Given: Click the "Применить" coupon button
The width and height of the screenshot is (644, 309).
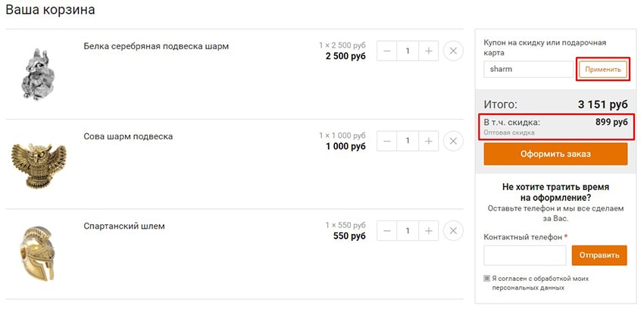Looking at the screenshot, I should [603, 69].
